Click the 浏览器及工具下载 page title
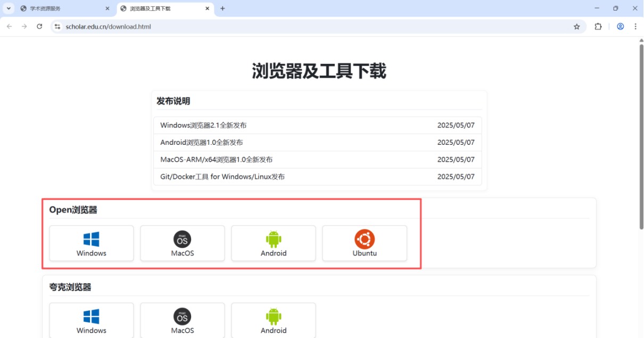This screenshot has height=338, width=644. tap(319, 71)
